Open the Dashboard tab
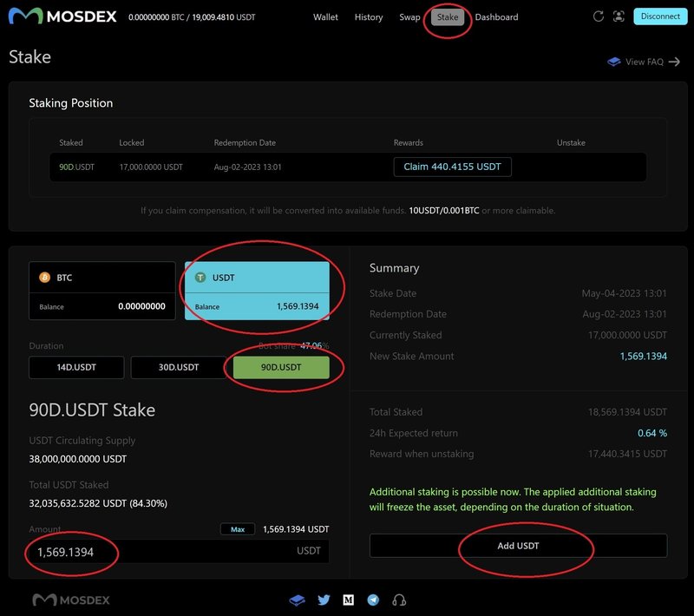Image resolution: width=694 pixels, height=616 pixels. click(x=496, y=16)
